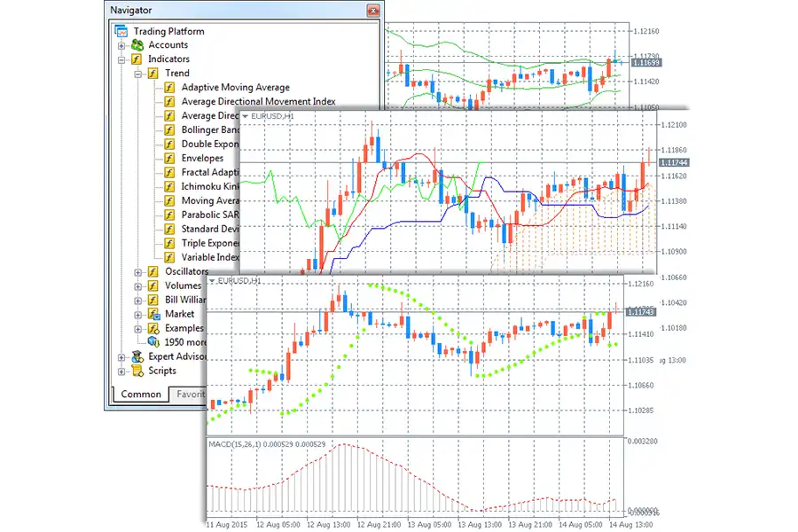
Task: Click the Indicators folder icon
Action: tap(137, 59)
